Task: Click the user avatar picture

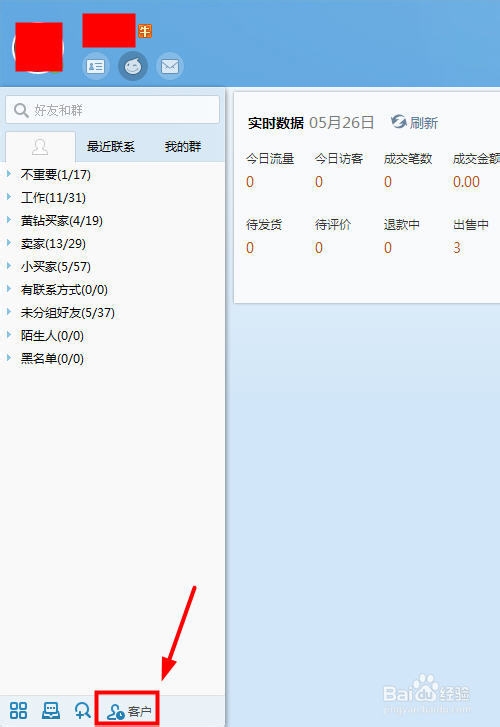Action: 38,47
